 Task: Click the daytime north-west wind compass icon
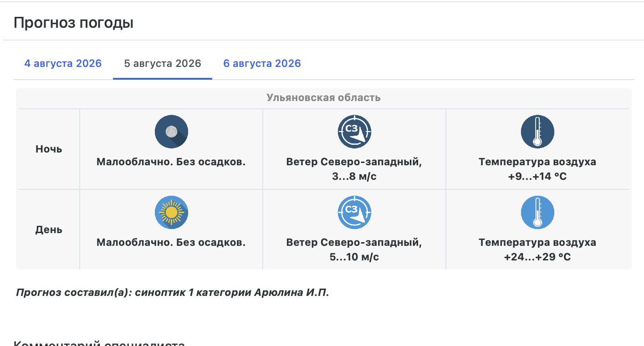(354, 213)
